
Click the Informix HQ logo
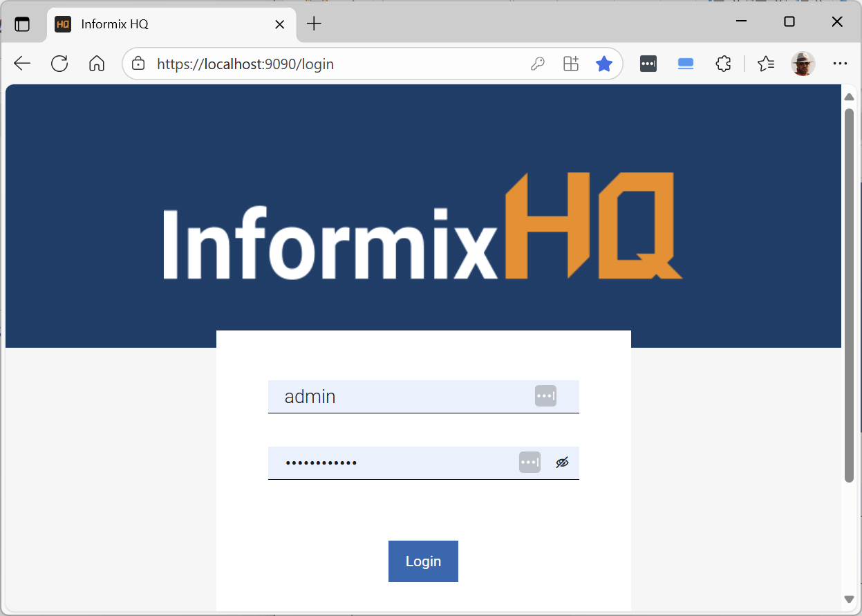pyautogui.click(x=423, y=226)
